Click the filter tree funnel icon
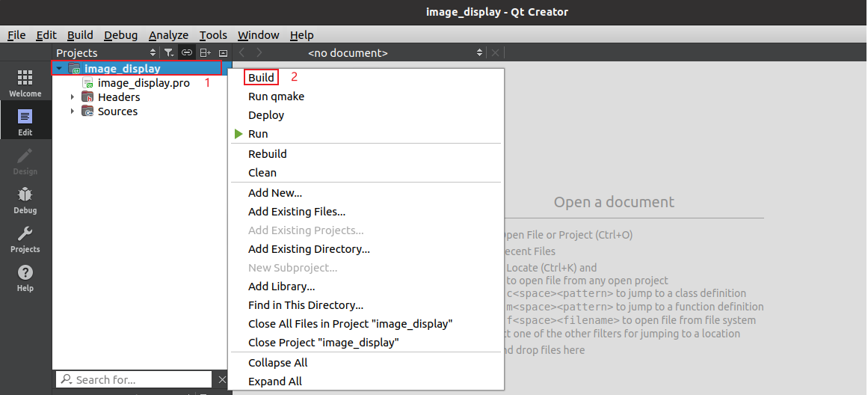The width and height of the screenshot is (868, 395). point(169,52)
